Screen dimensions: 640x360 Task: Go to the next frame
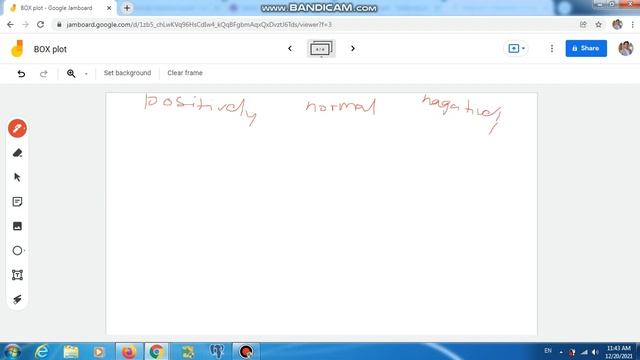pyautogui.click(x=353, y=49)
